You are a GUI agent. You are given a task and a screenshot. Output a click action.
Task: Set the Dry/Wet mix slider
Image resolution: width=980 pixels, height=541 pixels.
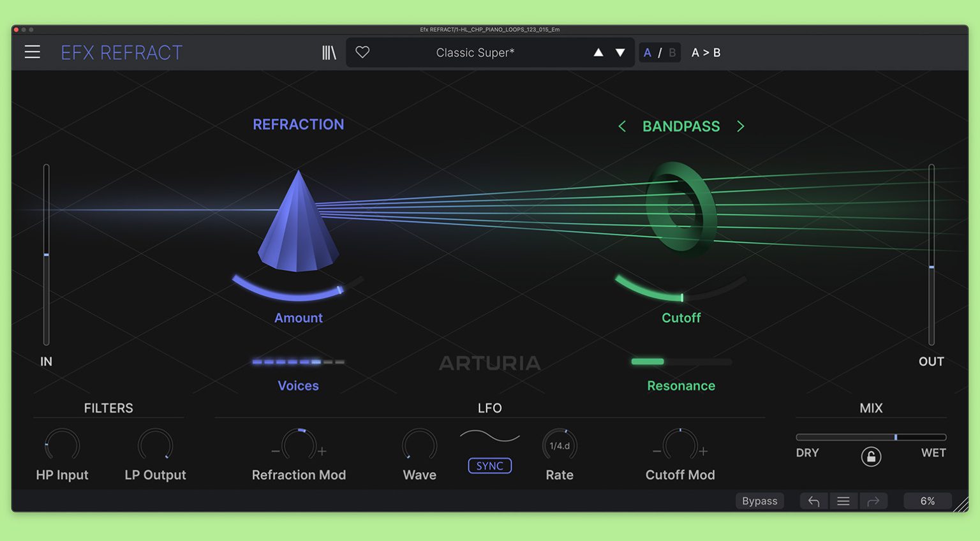(x=896, y=436)
